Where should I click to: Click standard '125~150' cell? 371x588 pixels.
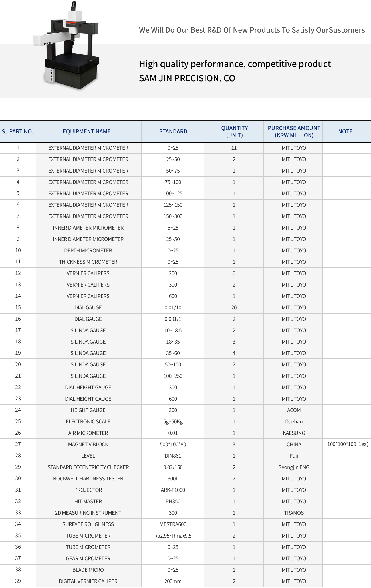click(173, 205)
